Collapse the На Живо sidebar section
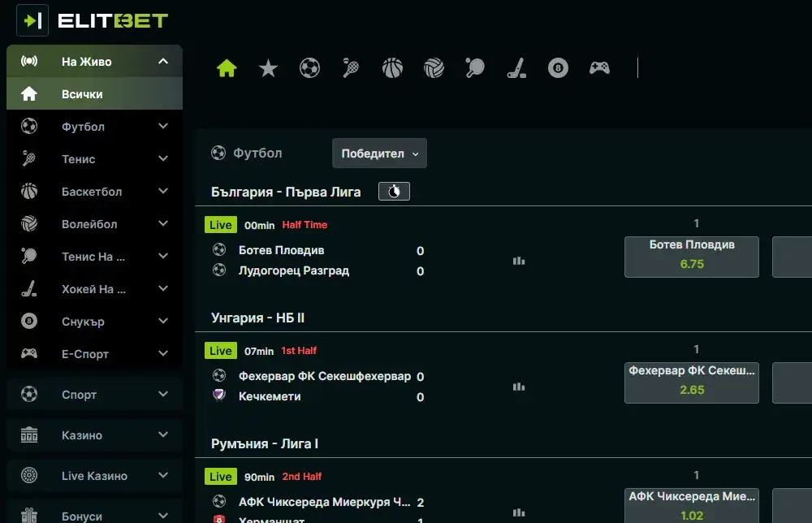 tap(94, 61)
